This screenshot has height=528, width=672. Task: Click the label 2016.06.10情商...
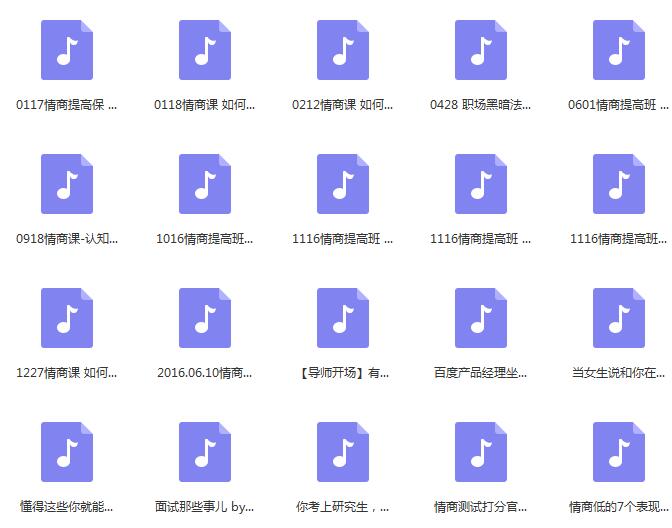204,373
